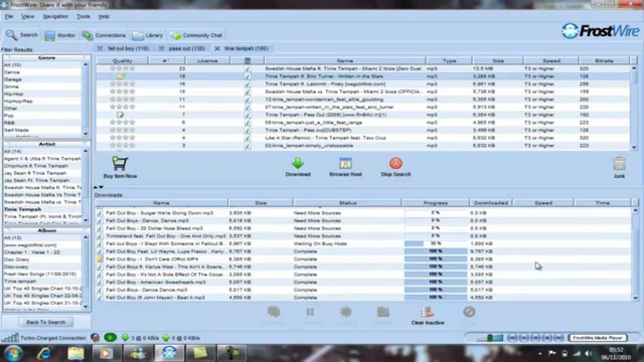This screenshot has width=644, height=362.
Task: Close the fall out boy search tab
Action: tap(100, 49)
